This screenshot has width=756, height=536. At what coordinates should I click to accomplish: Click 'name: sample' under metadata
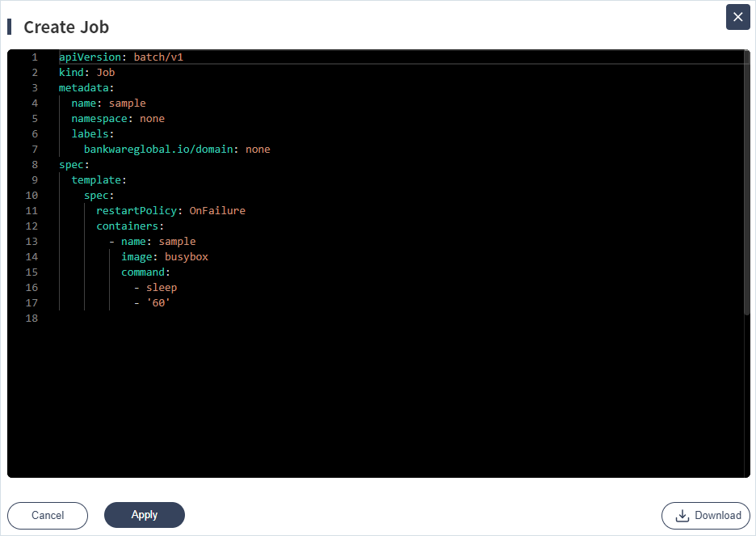coord(108,103)
